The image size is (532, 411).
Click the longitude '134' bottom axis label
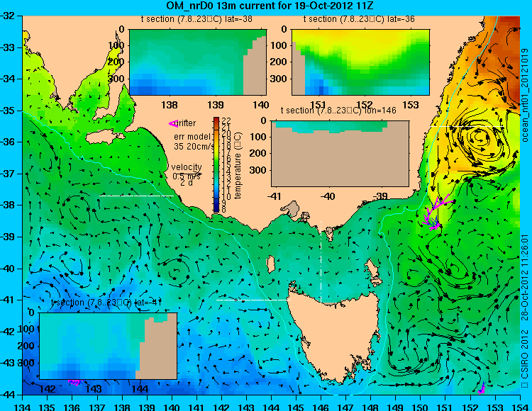(23, 406)
